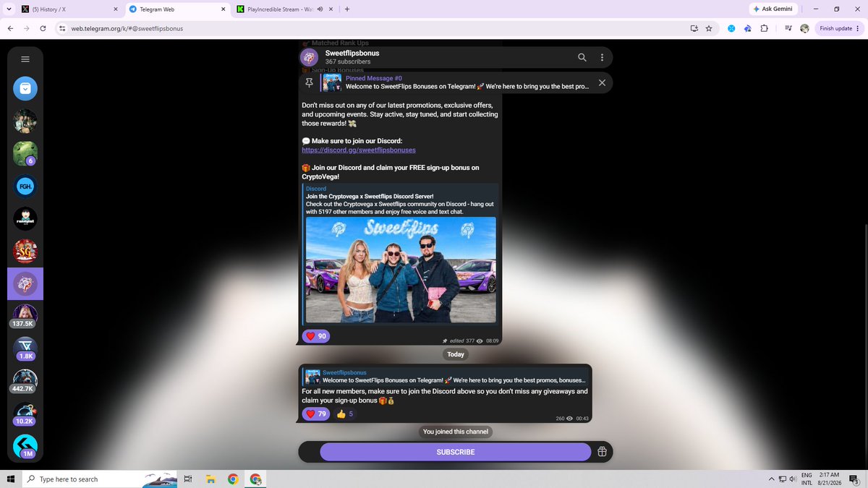
Task: Open the chat showing the 6 unread badge
Action: tap(25, 154)
